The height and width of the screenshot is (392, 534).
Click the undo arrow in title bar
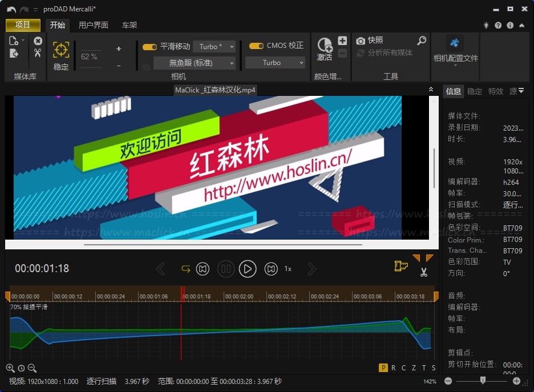pos(11,10)
